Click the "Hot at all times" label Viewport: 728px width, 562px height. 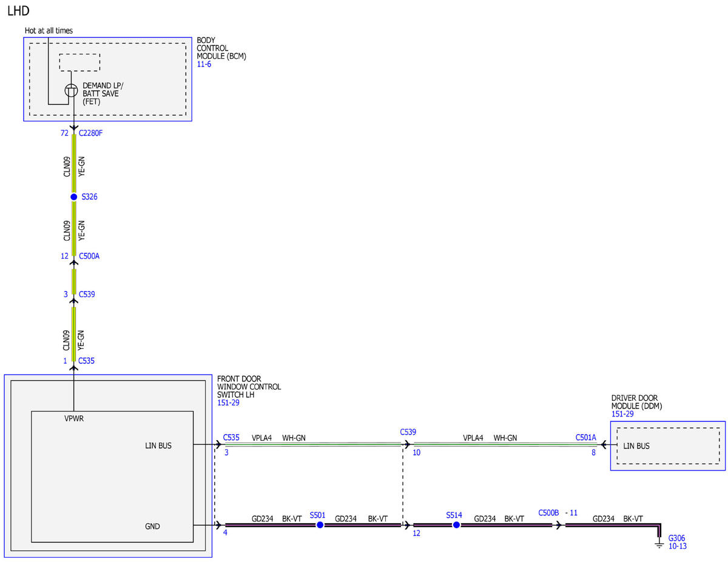coord(49,30)
